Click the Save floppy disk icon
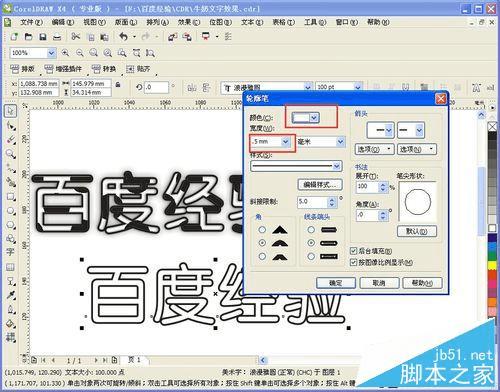Screen dimensions: 500x392 click(43, 37)
